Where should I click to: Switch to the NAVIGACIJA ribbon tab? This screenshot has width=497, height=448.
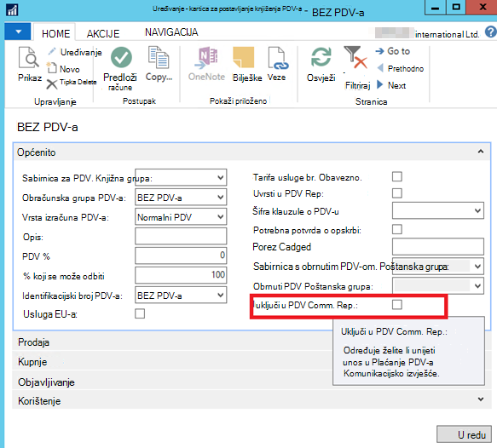(x=171, y=32)
